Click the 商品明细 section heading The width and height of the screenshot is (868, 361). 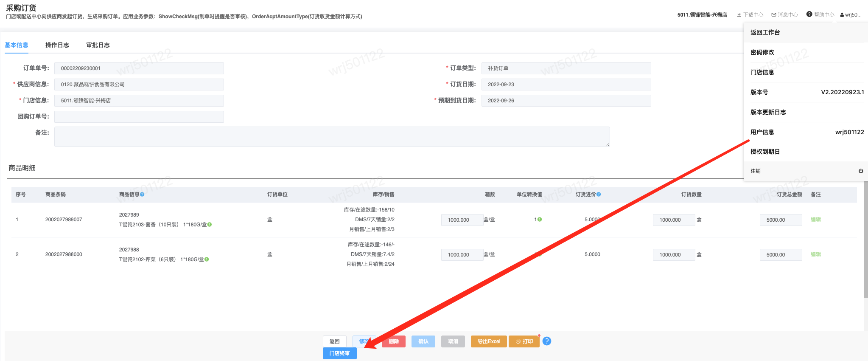[22, 168]
